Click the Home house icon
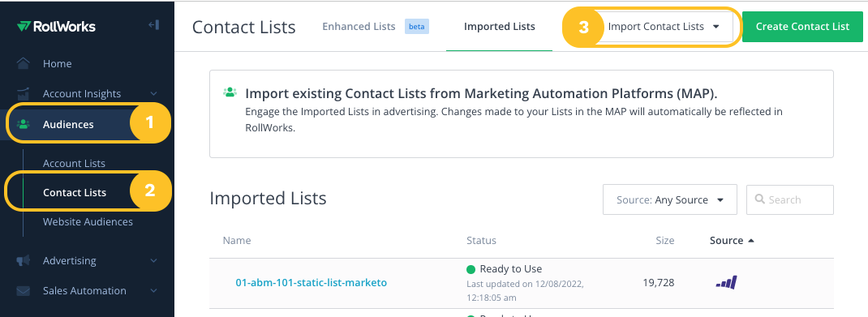The width and height of the screenshot is (868, 317). click(x=24, y=63)
